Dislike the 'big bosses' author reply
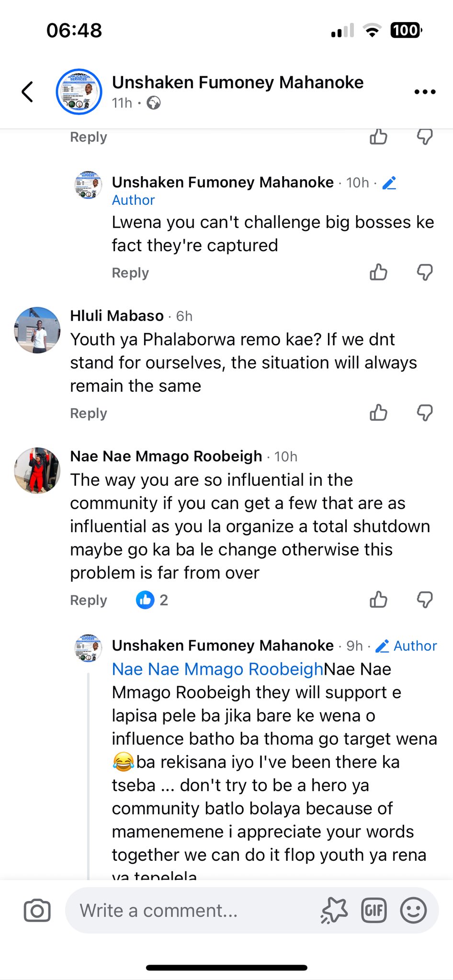The height and width of the screenshot is (980, 453). [425, 272]
